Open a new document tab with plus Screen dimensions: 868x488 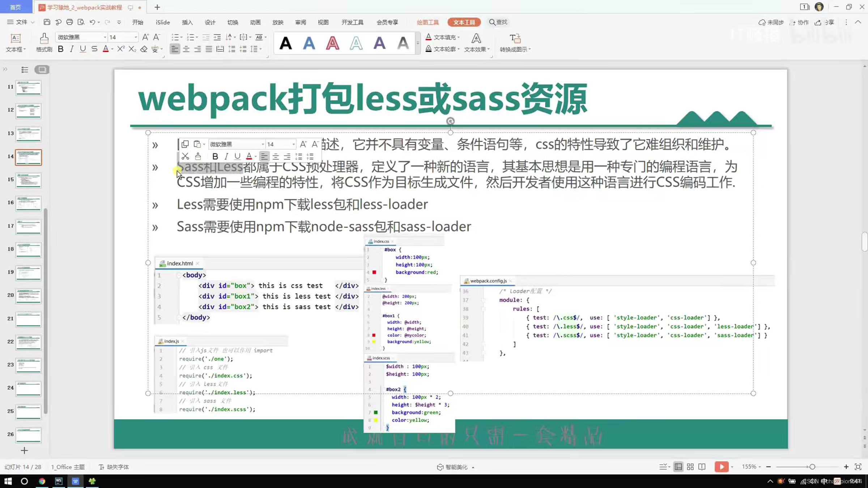[x=157, y=7]
